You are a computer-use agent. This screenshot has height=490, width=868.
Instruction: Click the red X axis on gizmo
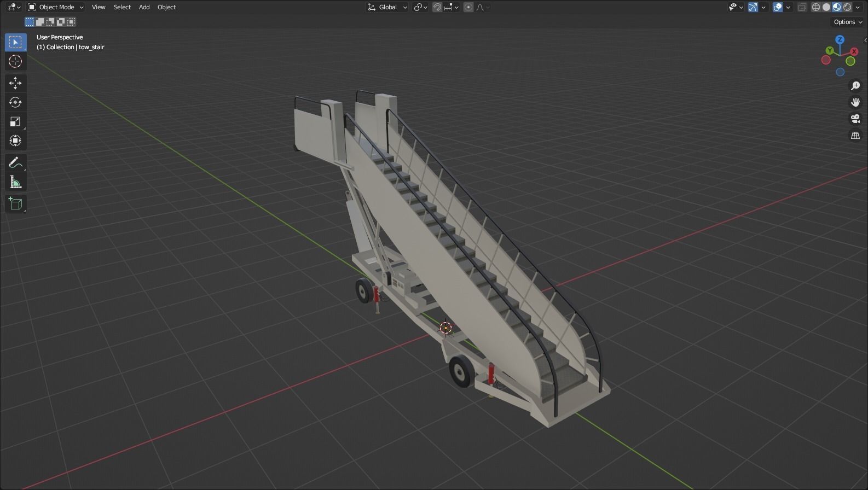click(x=853, y=51)
